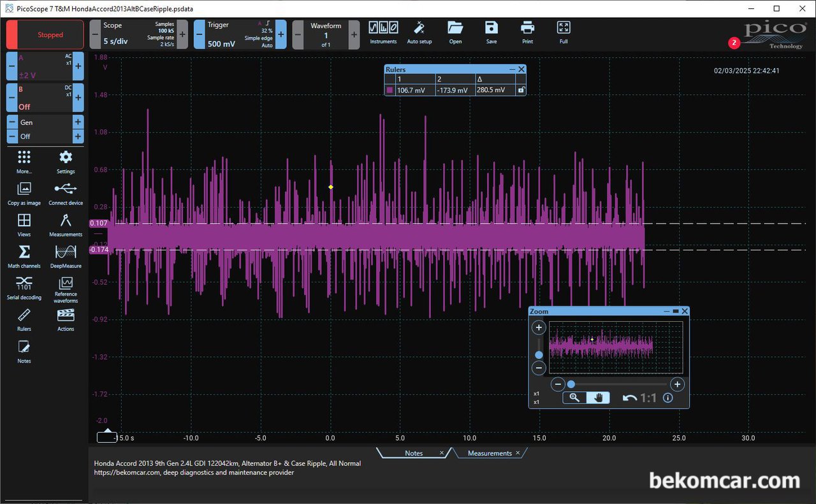Close the Rulers panel
816x504 pixels.
(521, 69)
